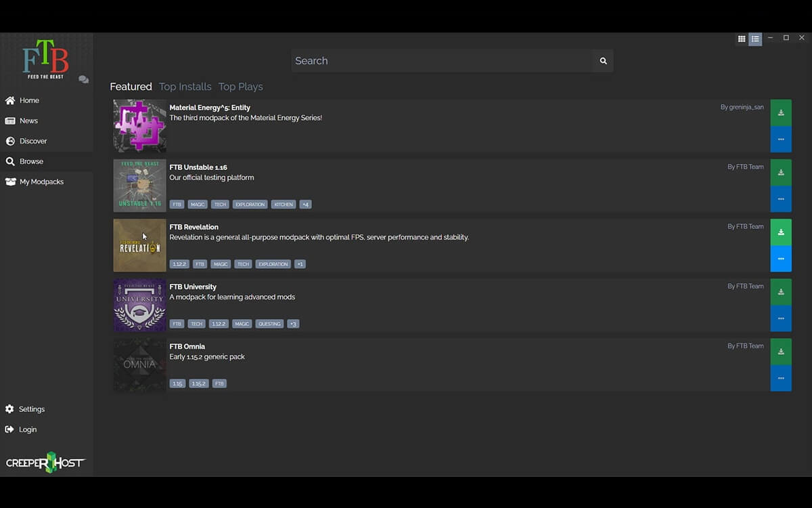The height and width of the screenshot is (508, 812).
Task: Click the Login link in sidebar
Action: tap(28, 429)
